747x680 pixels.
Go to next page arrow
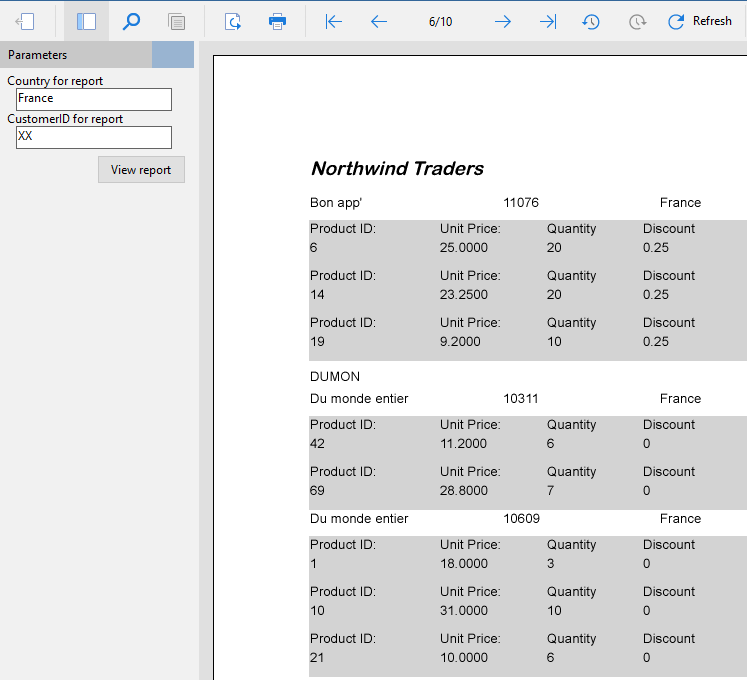point(503,21)
